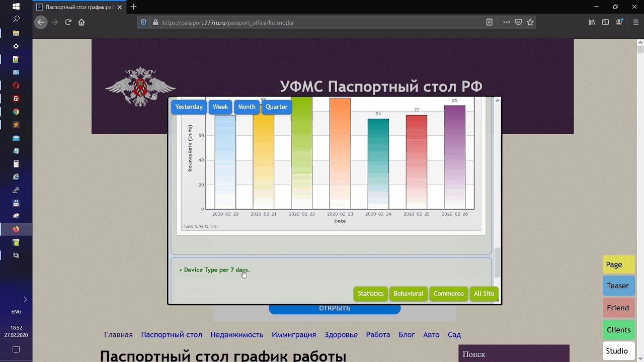Open the Firefox account avatar icon
The width and height of the screenshot is (644, 362).
pos(619,22)
